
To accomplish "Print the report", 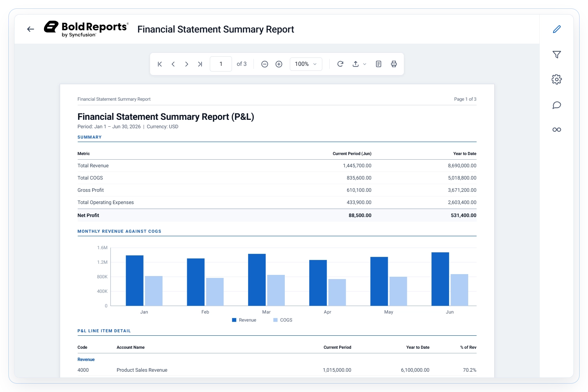I will coord(394,64).
